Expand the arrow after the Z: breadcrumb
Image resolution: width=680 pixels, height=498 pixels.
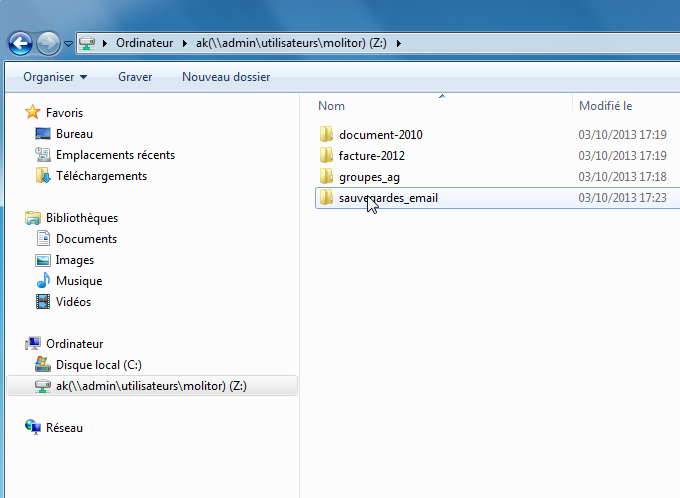399,43
